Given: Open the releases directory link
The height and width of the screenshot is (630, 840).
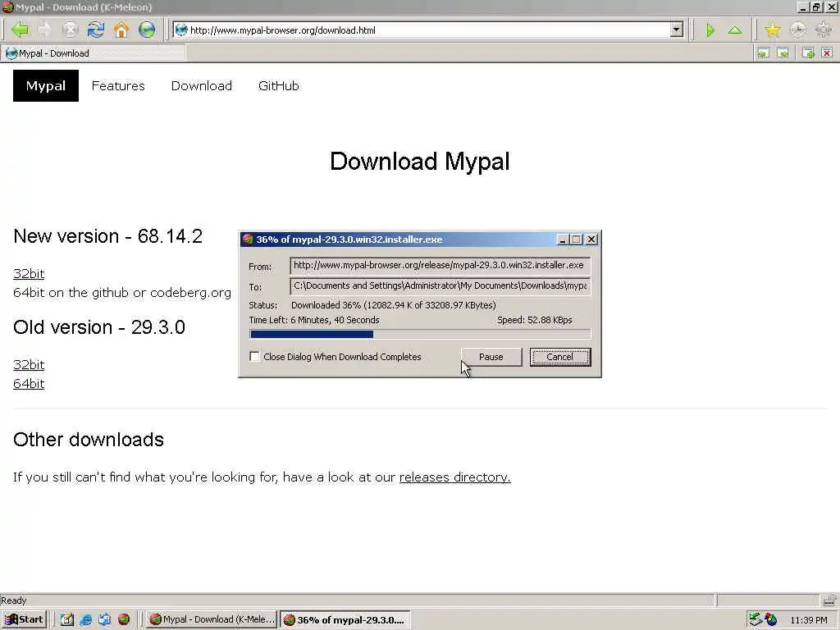Looking at the screenshot, I should [x=454, y=477].
